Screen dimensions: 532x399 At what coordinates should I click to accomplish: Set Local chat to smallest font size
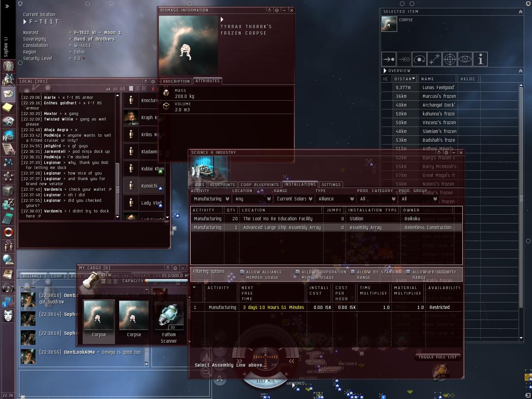pyautogui.click(x=108, y=89)
